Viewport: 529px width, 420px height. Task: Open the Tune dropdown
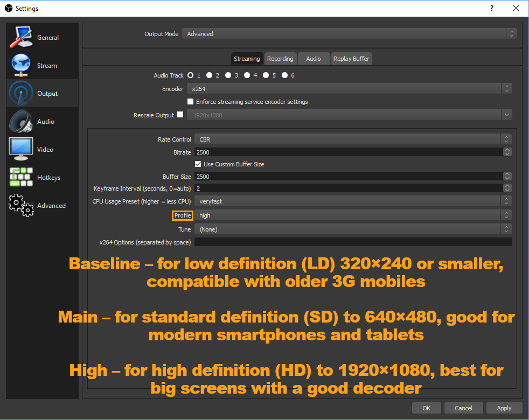(353, 229)
